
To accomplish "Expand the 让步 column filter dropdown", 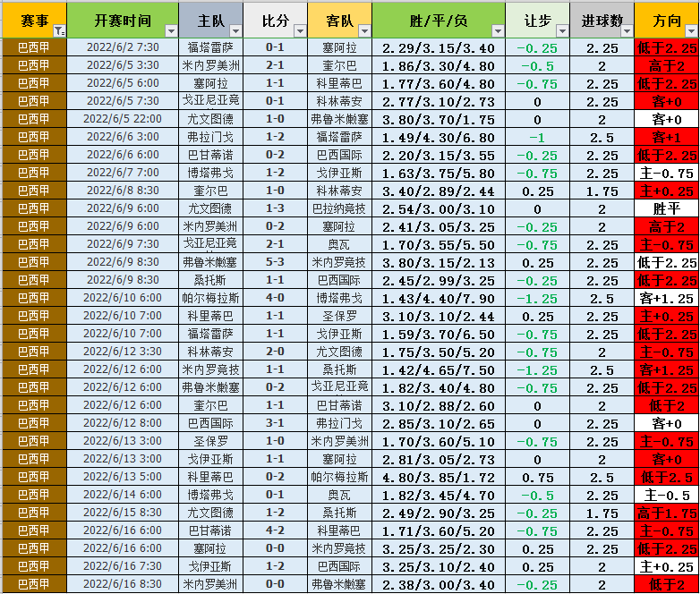I will click(560, 31).
